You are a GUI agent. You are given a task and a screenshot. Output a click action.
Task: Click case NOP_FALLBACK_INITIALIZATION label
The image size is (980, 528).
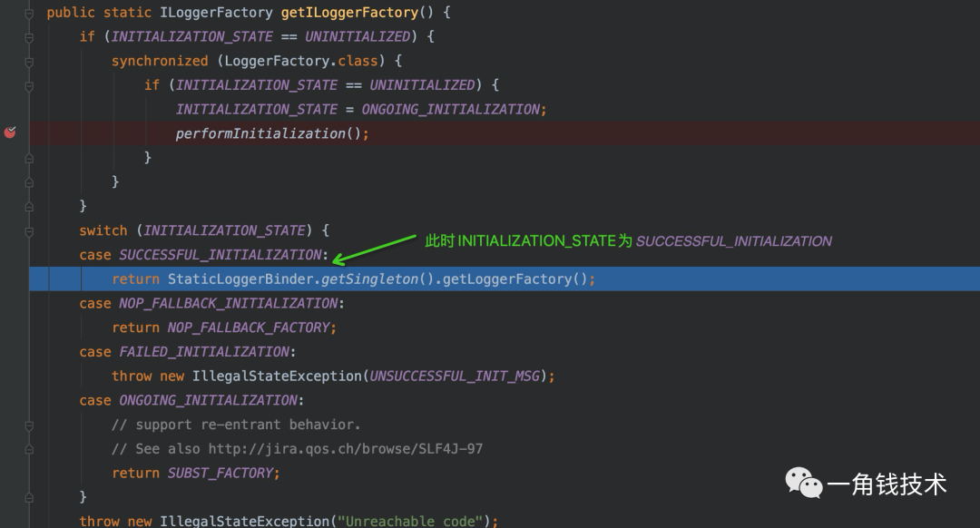coord(211,304)
